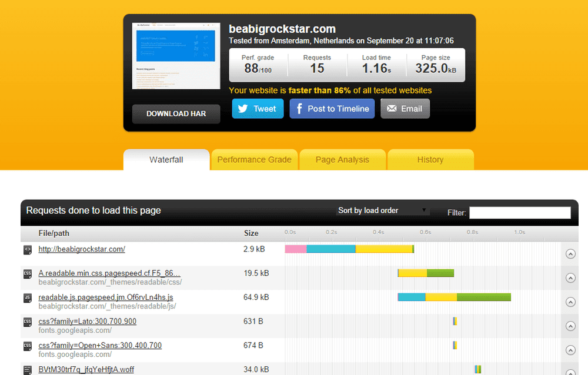Screen dimensions: 588x375
Task: Switch to the Waterfall tab
Action: (166, 160)
